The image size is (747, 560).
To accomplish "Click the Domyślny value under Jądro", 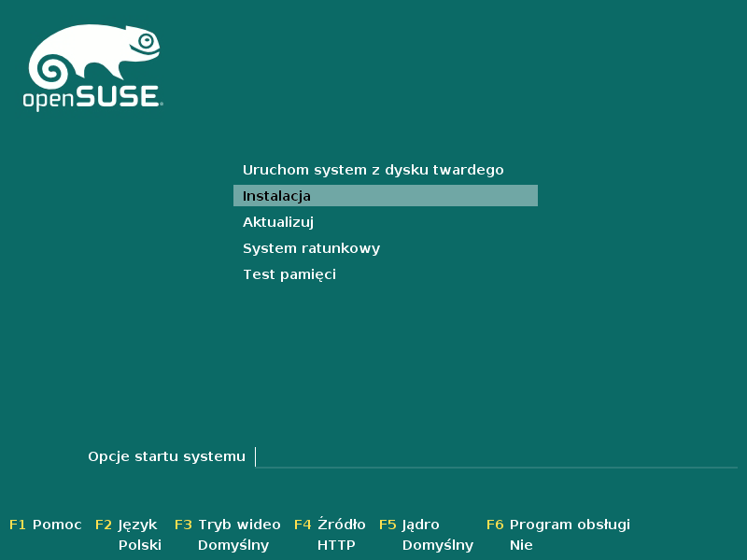I will (438, 545).
